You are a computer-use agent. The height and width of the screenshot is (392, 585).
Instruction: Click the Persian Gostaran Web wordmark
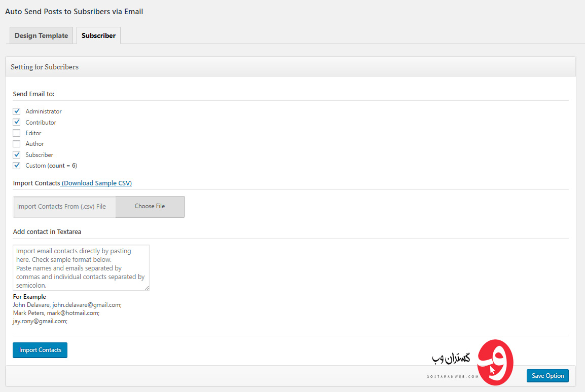tap(451, 359)
